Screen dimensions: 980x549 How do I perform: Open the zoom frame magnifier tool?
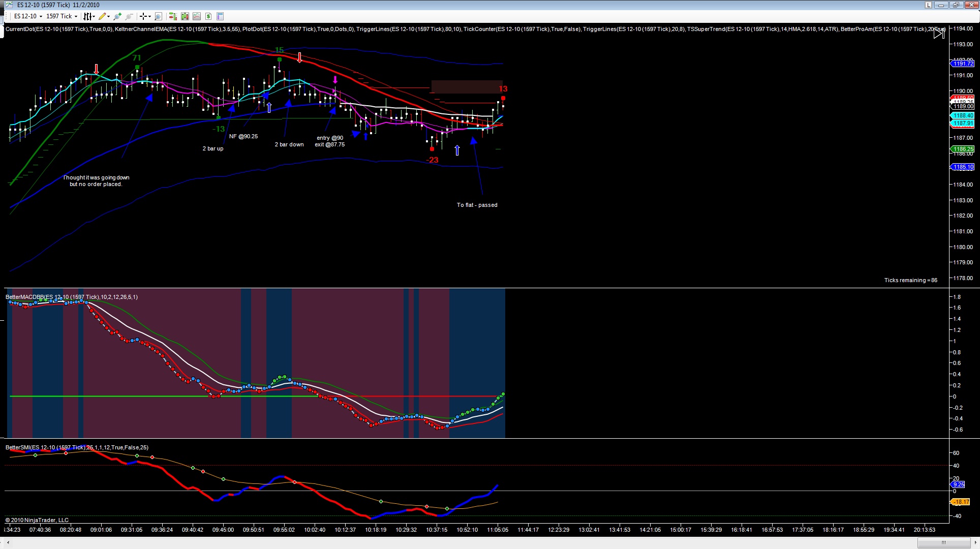[x=158, y=16]
